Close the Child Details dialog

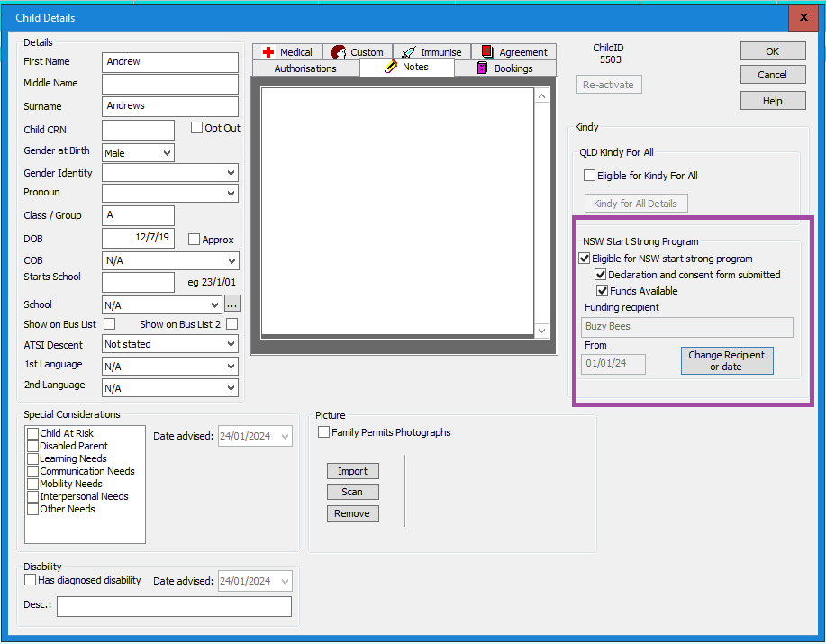[802, 17]
